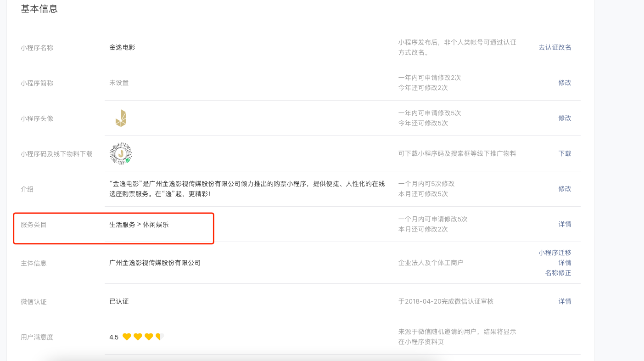Click the 小程序名称 label
Image resolution: width=644 pixels, height=361 pixels.
point(37,48)
